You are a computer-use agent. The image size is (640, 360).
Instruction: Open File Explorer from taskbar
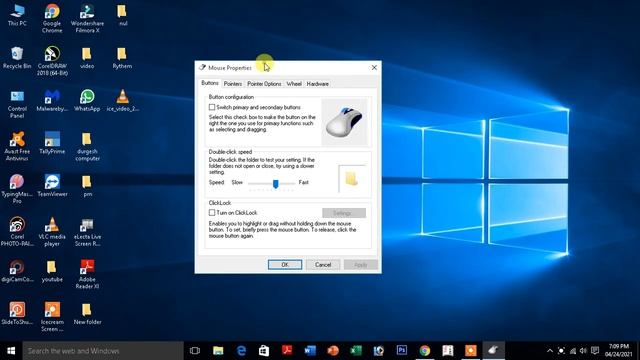point(218,351)
